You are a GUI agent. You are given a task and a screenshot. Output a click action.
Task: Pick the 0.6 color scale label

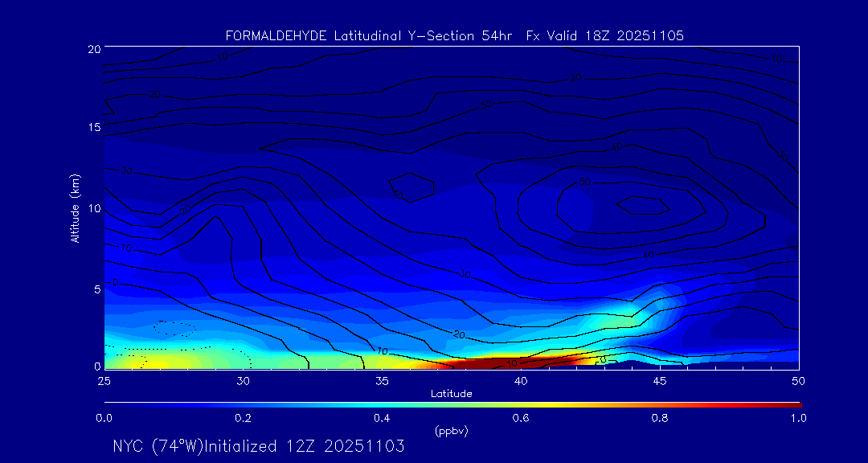click(521, 418)
